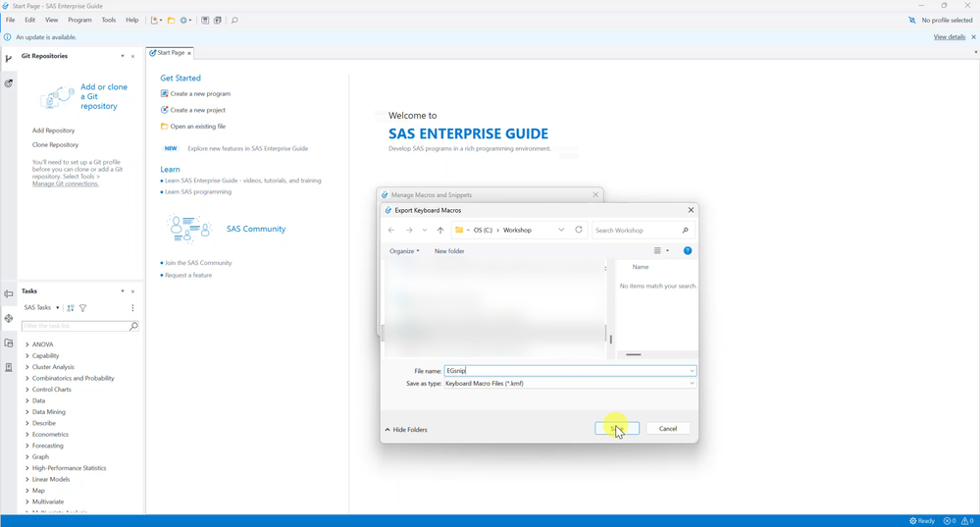Click the View details link
The width and height of the screenshot is (980, 527).
pyautogui.click(x=950, y=37)
